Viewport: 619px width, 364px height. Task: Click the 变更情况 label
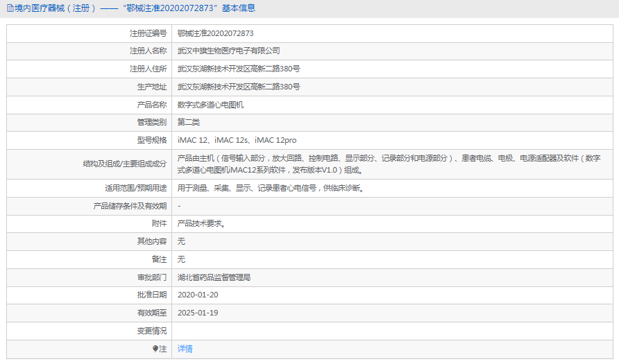152,331
